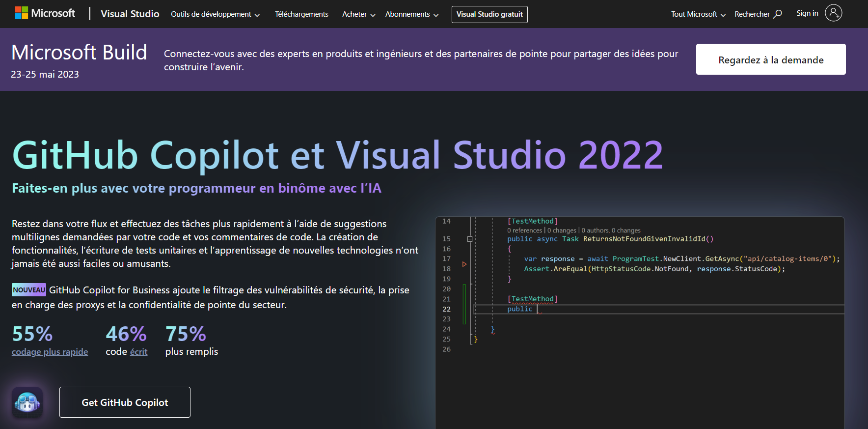Screen dimensions: 868x429
Task: Click line number 14 in the editor
Action: (446, 221)
